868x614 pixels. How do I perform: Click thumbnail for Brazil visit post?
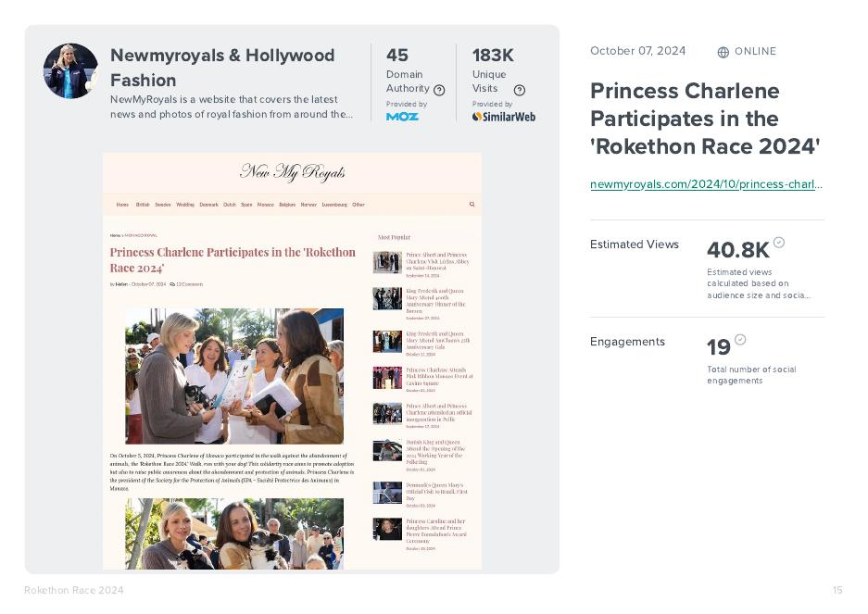click(x=387, y=492)
